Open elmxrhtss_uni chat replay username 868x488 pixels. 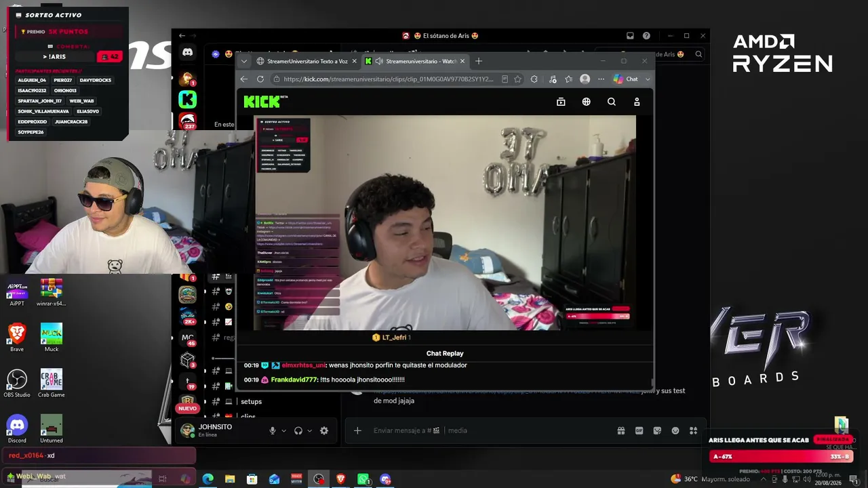(303, 365)
